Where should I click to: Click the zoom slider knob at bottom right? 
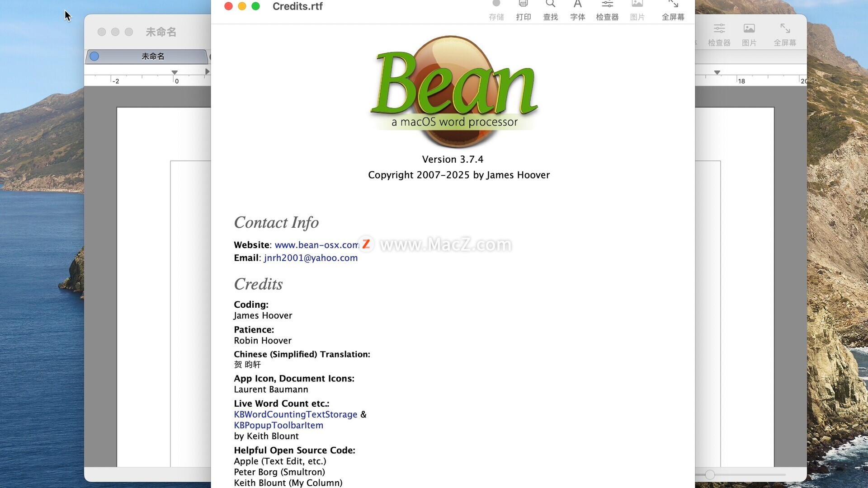pos(710,474)
